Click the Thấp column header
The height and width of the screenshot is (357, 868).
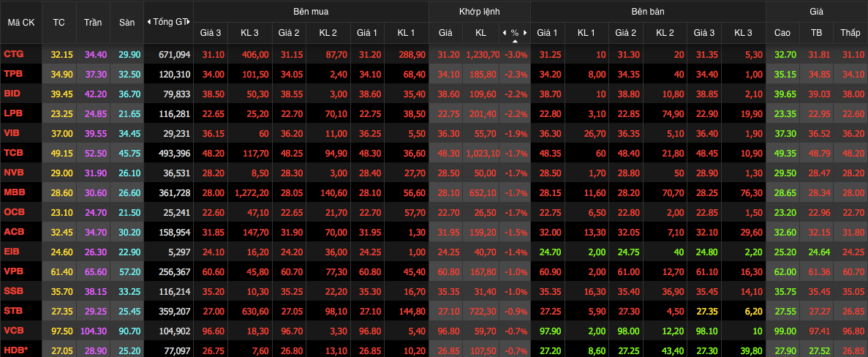point(850,33)
